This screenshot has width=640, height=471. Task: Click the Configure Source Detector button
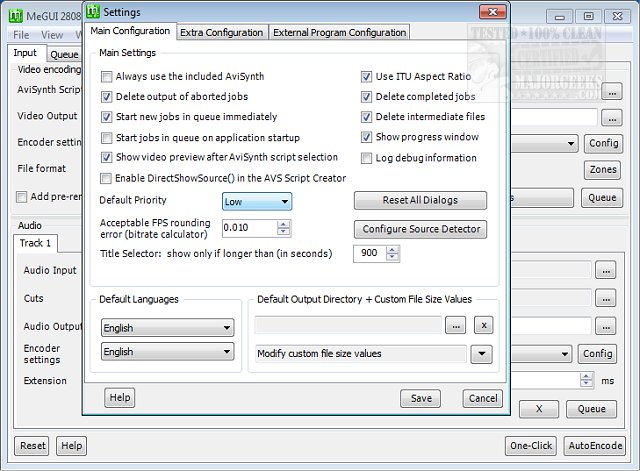coord(420,229)
